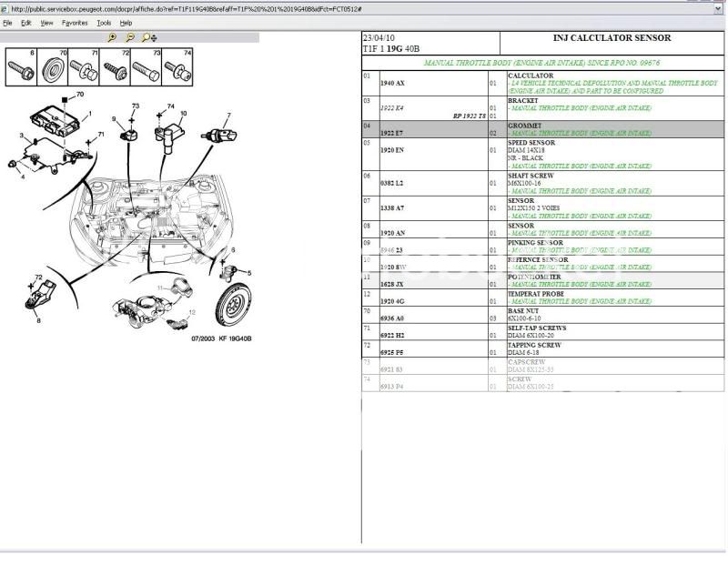Click the bracket numbered 8 in diagram
The image size is (728, 565).
(x=38, y=293)
